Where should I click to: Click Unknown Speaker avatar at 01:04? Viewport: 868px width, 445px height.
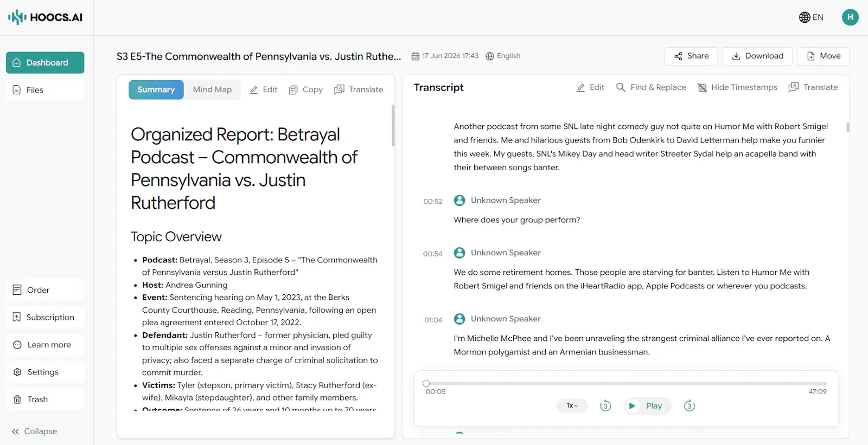459,319
